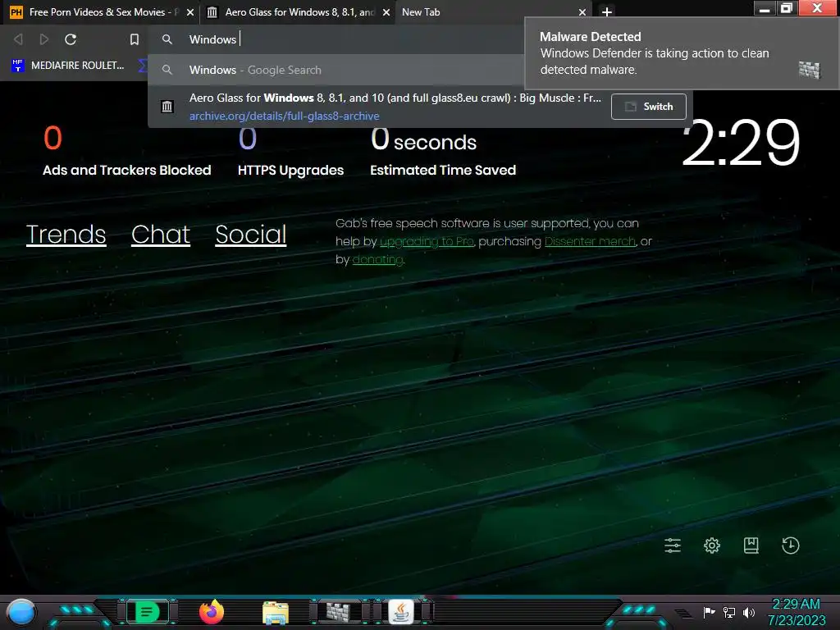The height and width of the screenshot is (630, 840).
Task: Open volume speaker tray icon
Action: pyautogui.click(x=749, y=612)
